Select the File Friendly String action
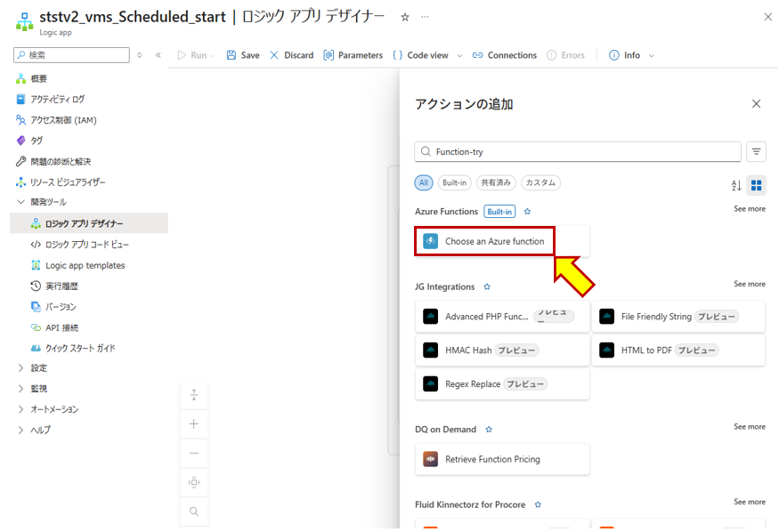 coord(678,316)
